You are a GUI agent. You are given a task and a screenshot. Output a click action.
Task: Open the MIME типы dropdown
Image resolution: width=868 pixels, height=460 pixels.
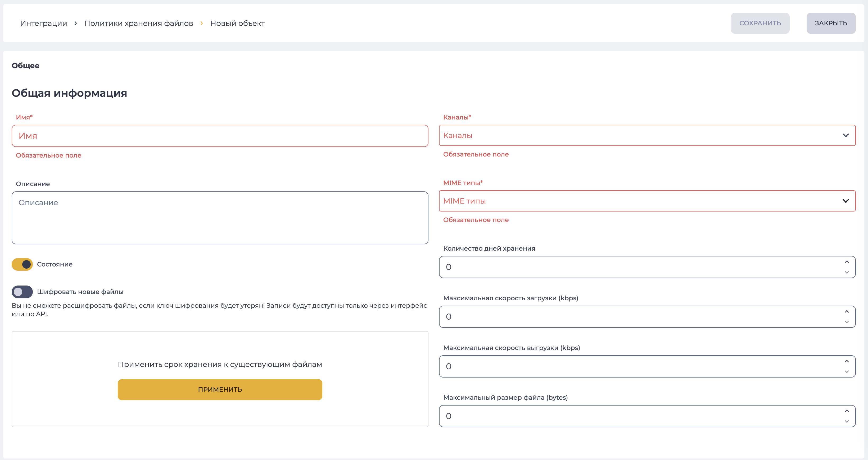tap(647, 201)
